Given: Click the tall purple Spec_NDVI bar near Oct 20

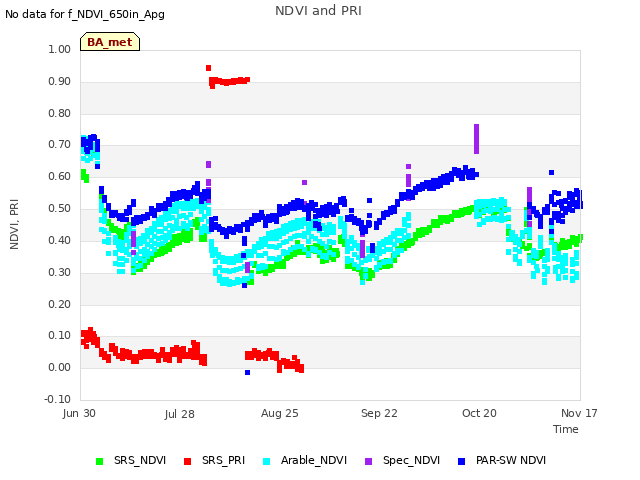Looking at the screenshot, I should 476,139.
